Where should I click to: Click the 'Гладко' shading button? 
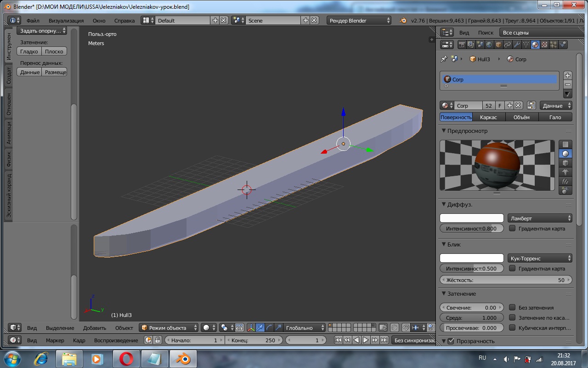(29, 52)
